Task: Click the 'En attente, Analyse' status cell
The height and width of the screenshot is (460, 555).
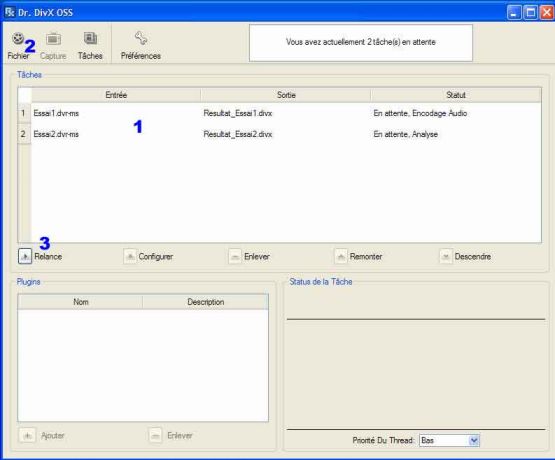Action: (x=406, y=134)
